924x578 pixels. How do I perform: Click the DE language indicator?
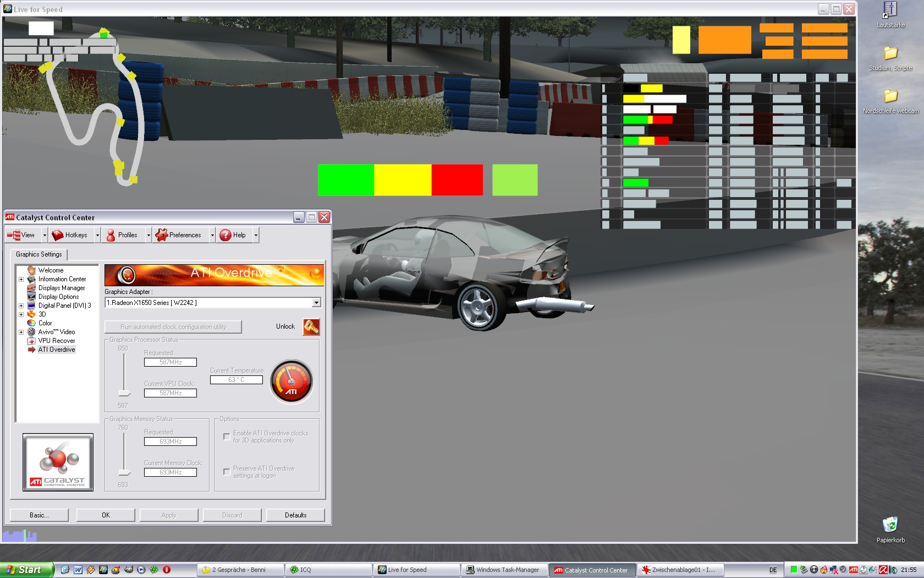(x=773, y=570)
